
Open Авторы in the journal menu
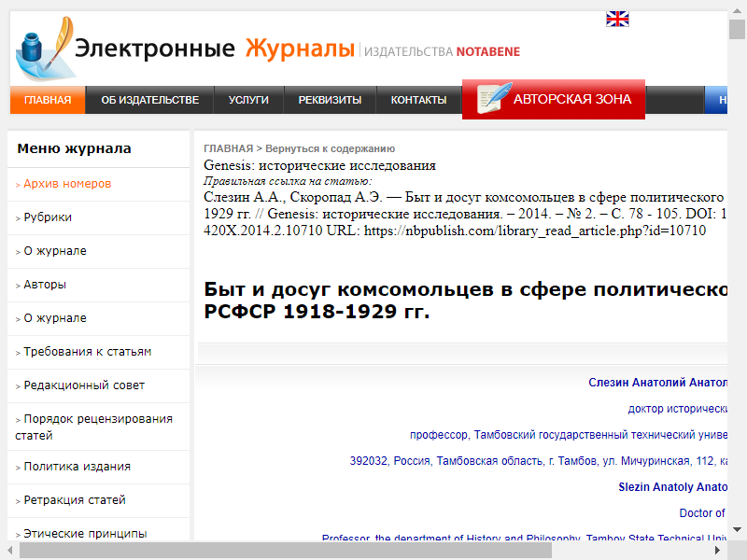45,285
